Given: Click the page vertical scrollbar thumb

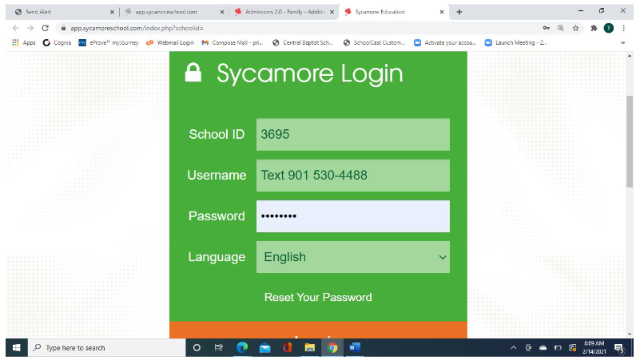Looking at the screenshot, I should click(x=630, y=141).
